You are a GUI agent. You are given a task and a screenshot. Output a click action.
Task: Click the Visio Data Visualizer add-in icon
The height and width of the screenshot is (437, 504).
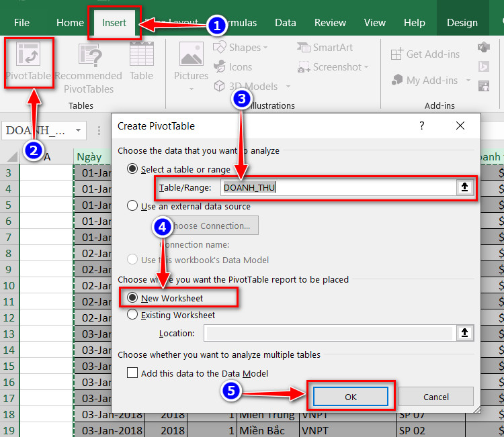coord(484,47)
